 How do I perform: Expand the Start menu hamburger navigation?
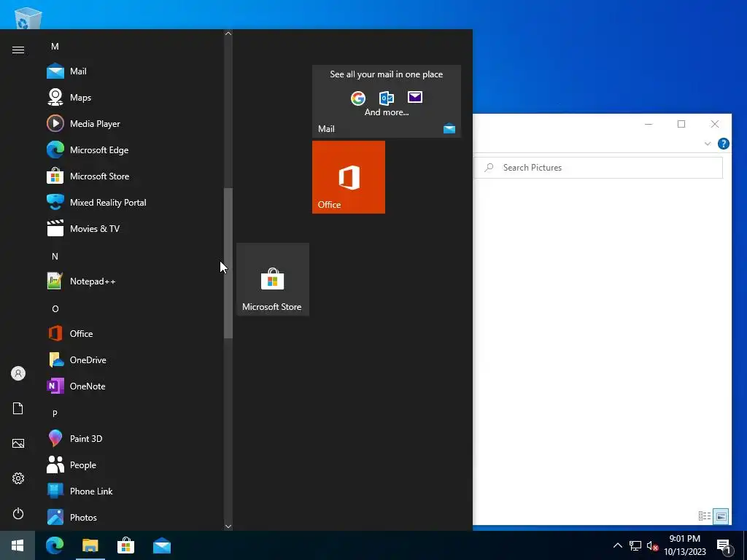[x=18, y=50]
